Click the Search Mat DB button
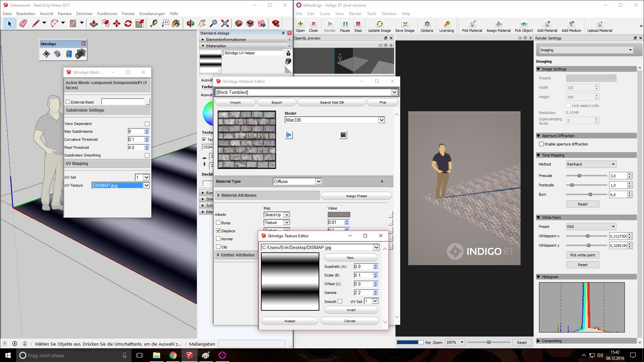Screen dimensions: 644x362 click(331, 102)
